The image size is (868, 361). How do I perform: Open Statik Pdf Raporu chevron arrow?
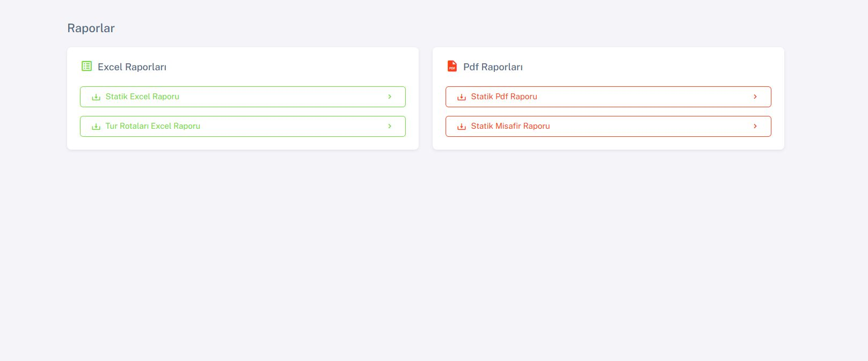tap(755, 97)
